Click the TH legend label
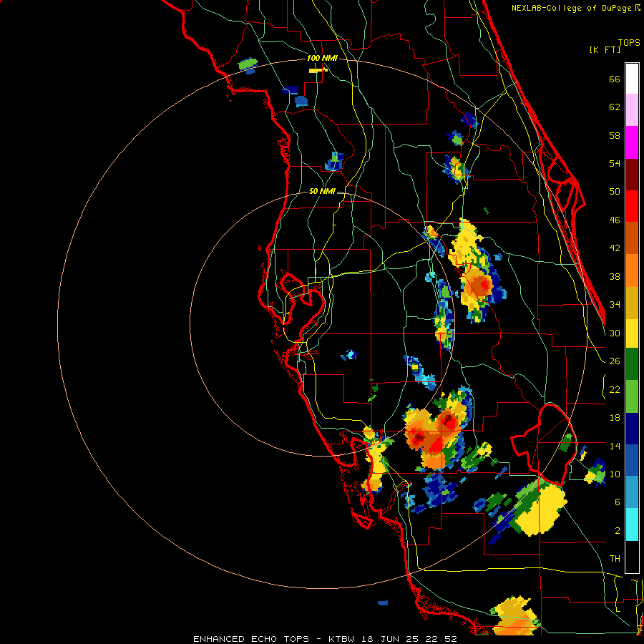 tap(615, 559)
